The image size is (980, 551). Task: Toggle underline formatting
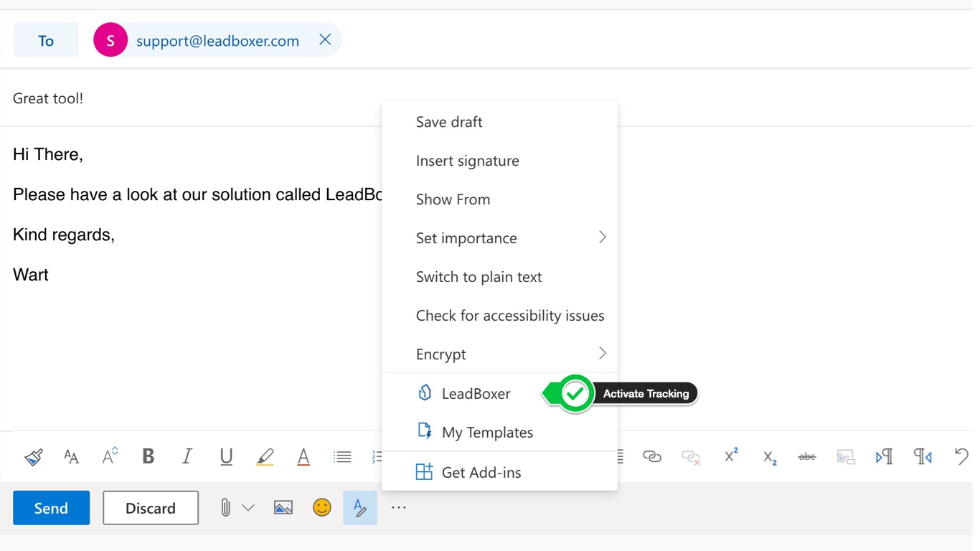(226, 456)
